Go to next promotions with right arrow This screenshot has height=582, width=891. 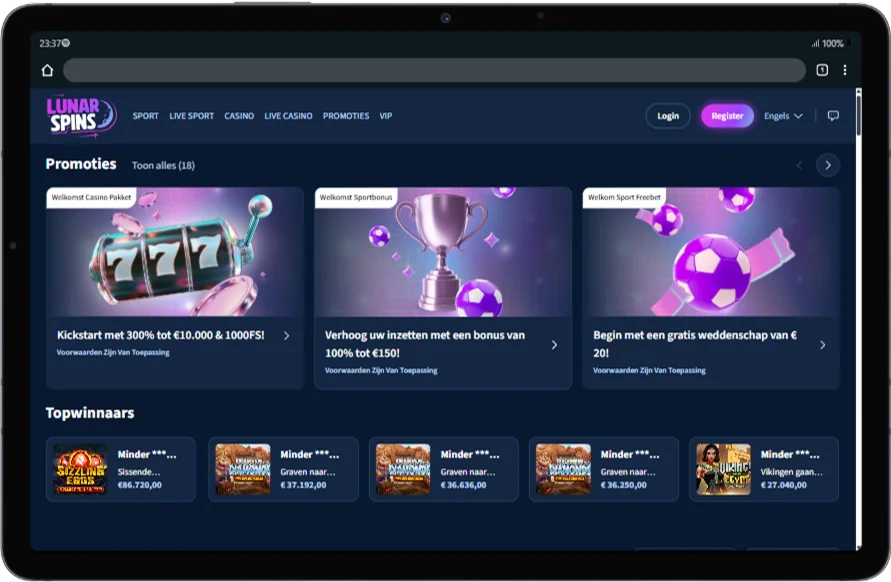828,165
